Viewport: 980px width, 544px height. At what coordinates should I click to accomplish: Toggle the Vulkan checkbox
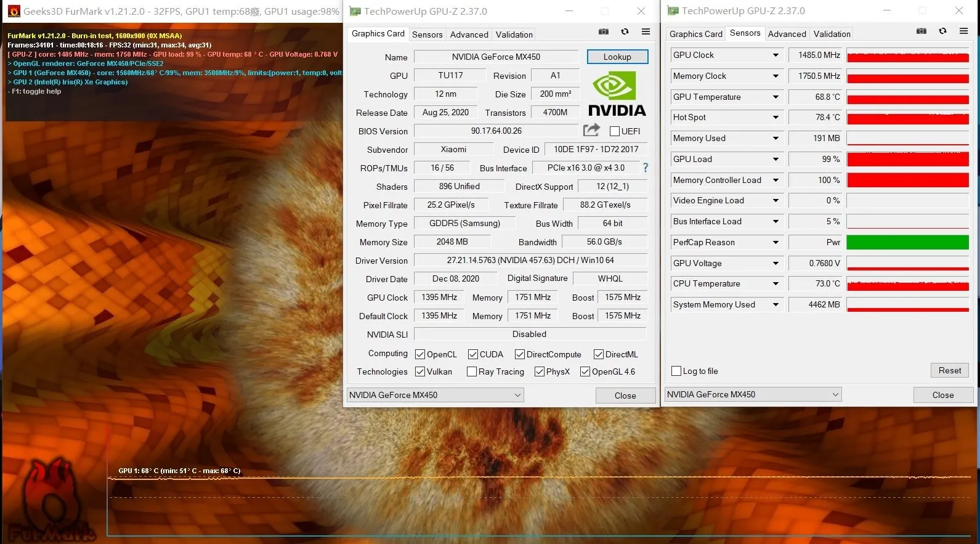tap(420, 371)
